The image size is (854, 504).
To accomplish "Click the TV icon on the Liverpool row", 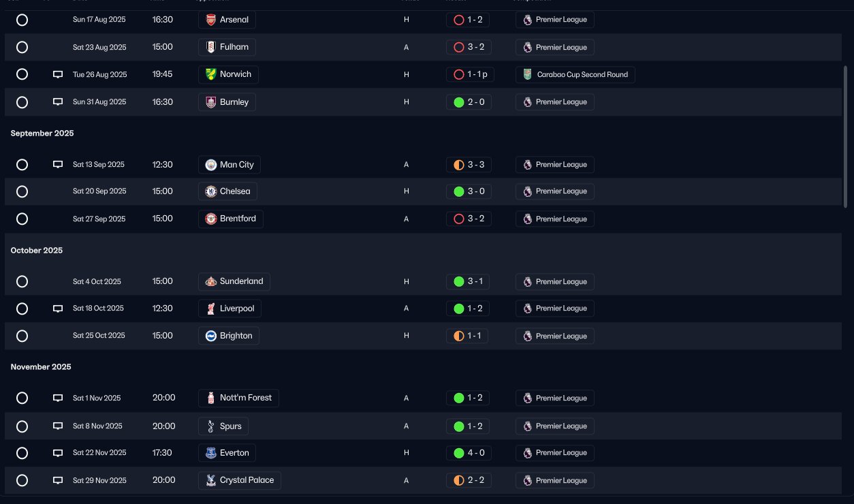I will pyautogui.click(x=58, y=309).
